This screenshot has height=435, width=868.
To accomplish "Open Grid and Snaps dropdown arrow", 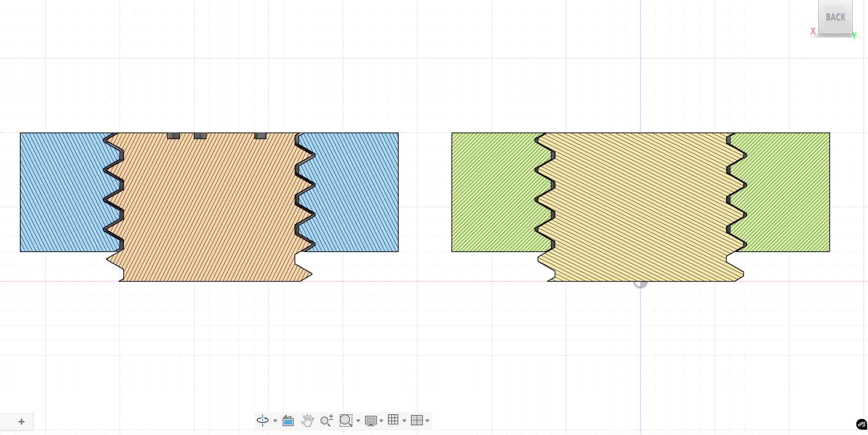I will pyautogui.click(x=404, y=421).
